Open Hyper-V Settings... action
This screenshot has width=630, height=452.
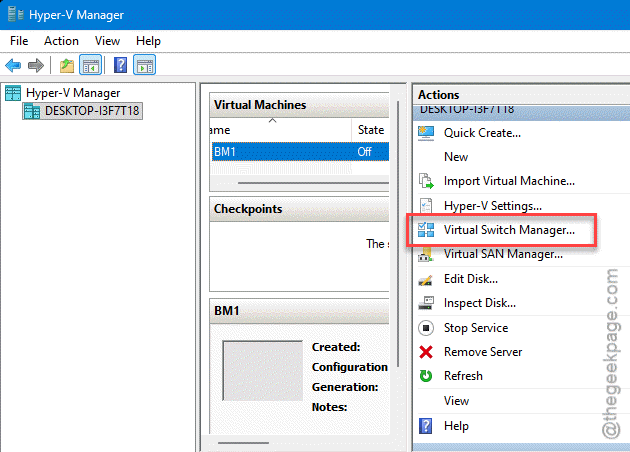pos(493,206)
